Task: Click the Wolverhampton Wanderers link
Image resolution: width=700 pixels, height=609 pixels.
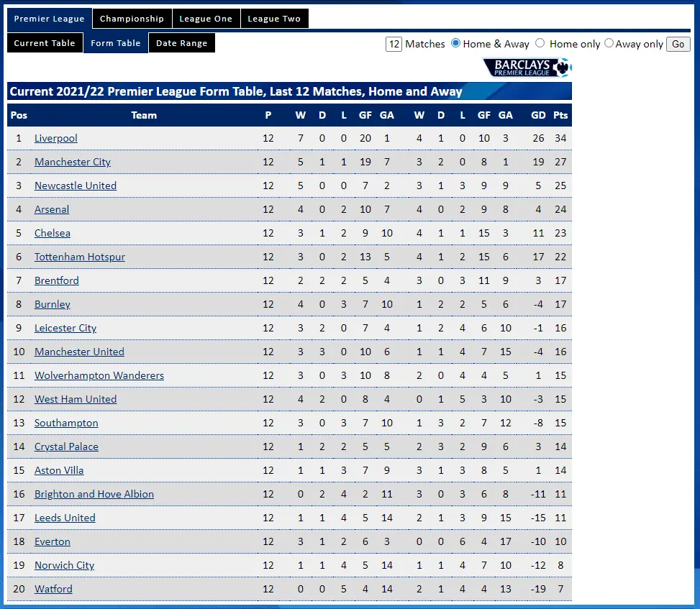Action: [99, 375]
